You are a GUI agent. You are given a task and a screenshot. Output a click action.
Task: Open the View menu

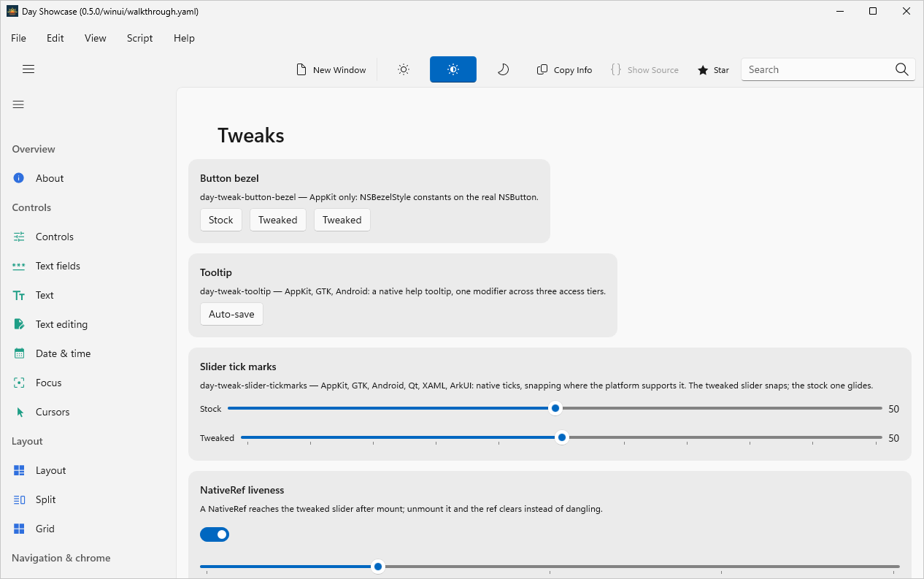point(95,38)
